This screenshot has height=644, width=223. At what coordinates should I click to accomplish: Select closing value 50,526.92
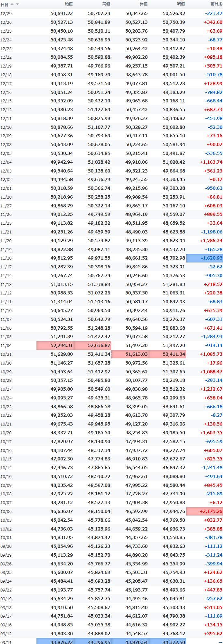[174, 14]
